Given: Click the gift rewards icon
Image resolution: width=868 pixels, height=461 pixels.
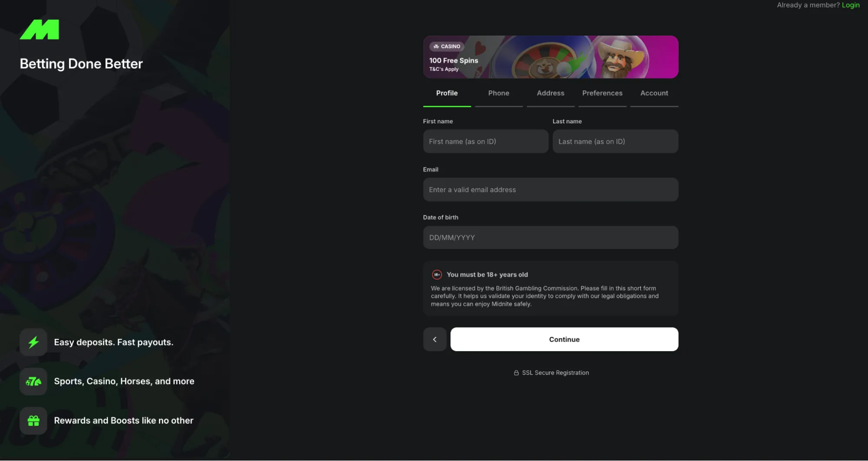Looking at the screenshot, I should click(x=33, y=420).
